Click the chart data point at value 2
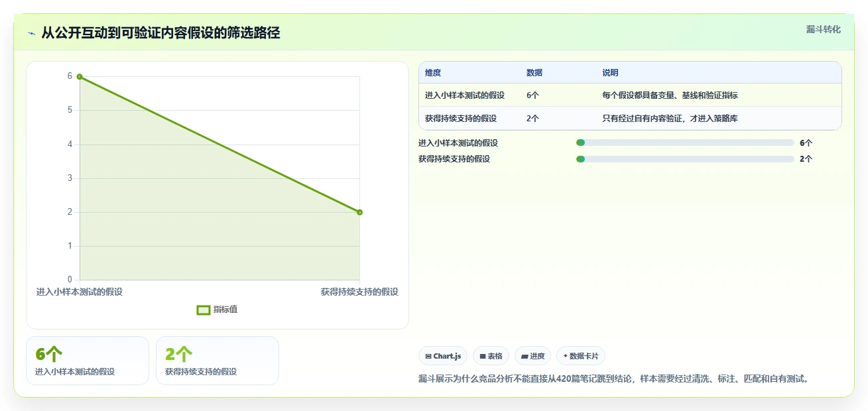This screenshot has width=868, height=411. (359, 212)
